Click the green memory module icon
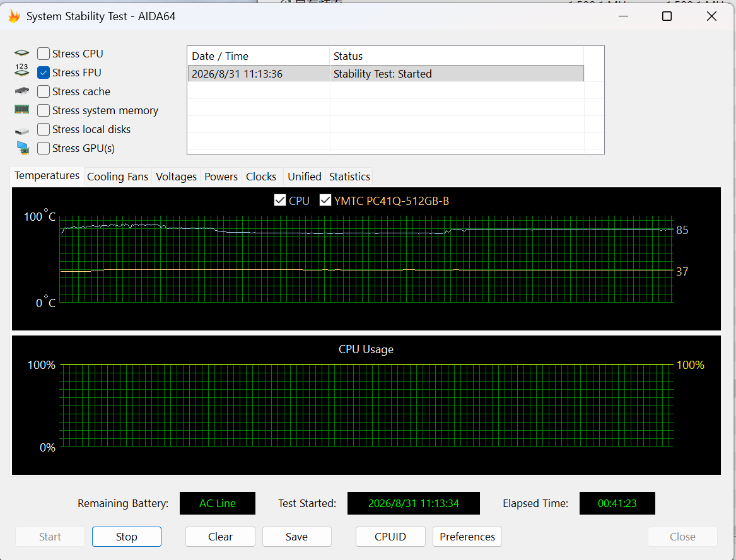Screen dimensions: 736x560 [21, 110]
